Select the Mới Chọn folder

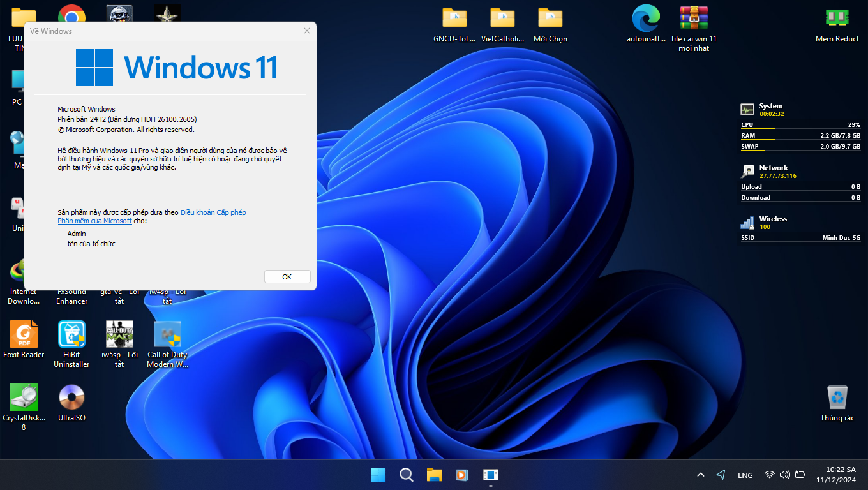click(550, 25)
